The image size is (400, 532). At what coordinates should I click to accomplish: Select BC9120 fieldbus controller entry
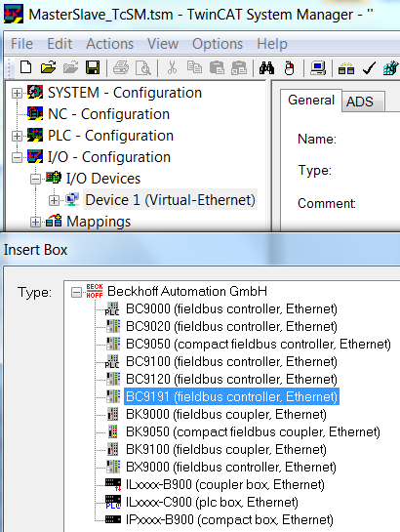tap(231, 379)
